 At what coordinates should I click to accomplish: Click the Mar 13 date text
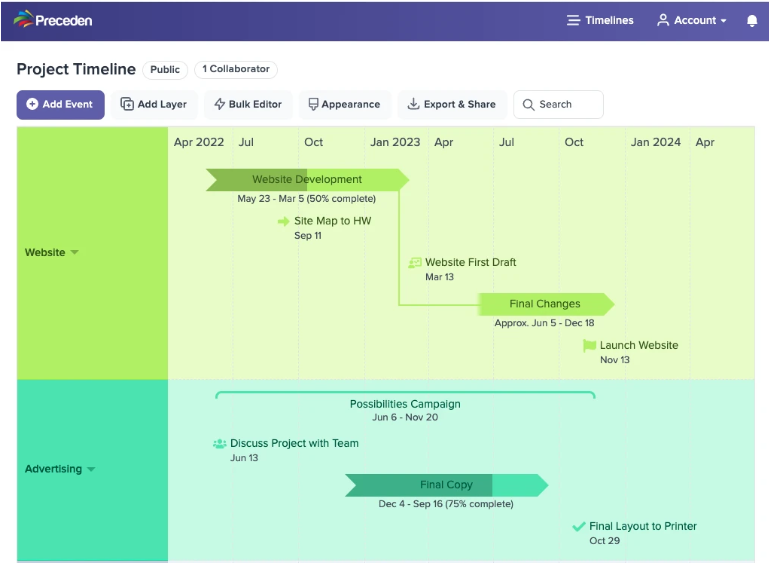(x=439, y=277)
